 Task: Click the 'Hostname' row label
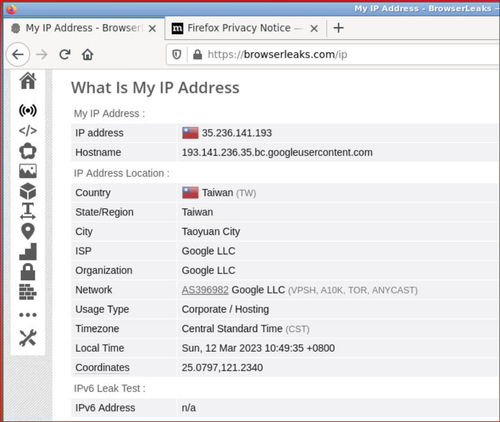(98, 153)
